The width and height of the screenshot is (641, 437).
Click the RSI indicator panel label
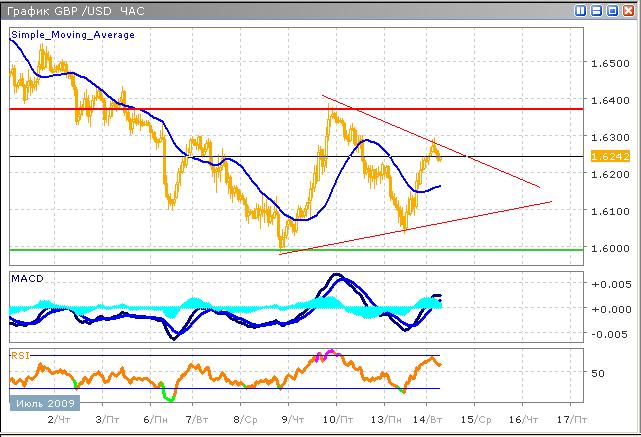tap(20, 355)
